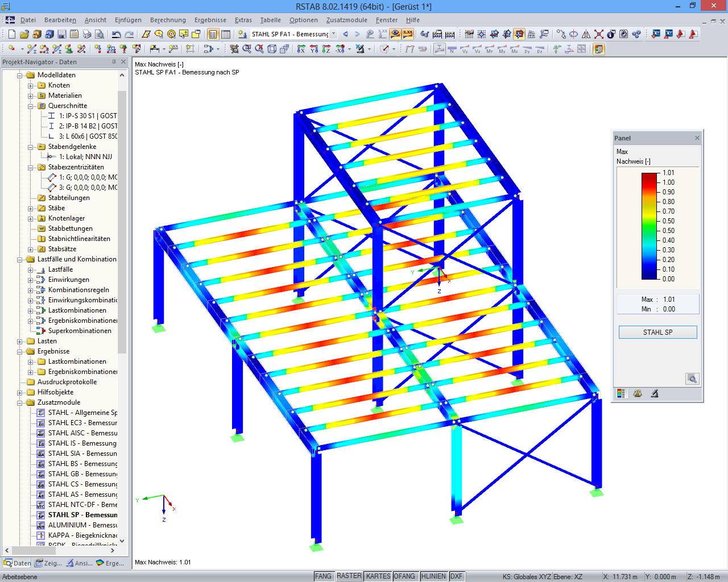The height and width of the screenshot is (582, 728).
Task: Click the Open file folder icon
Action: coord(24,34)
